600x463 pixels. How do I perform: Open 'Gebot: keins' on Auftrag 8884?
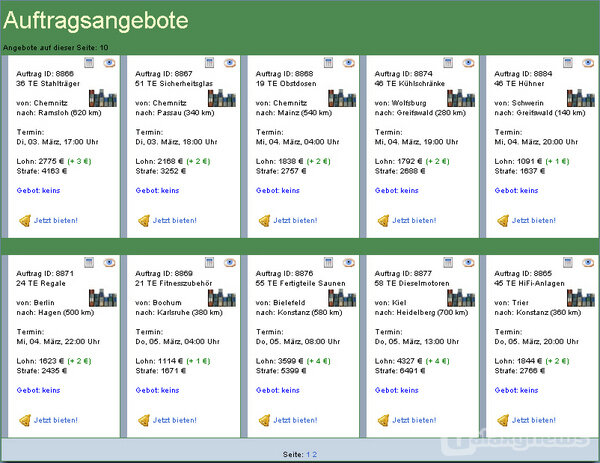(x=516, y=191)
